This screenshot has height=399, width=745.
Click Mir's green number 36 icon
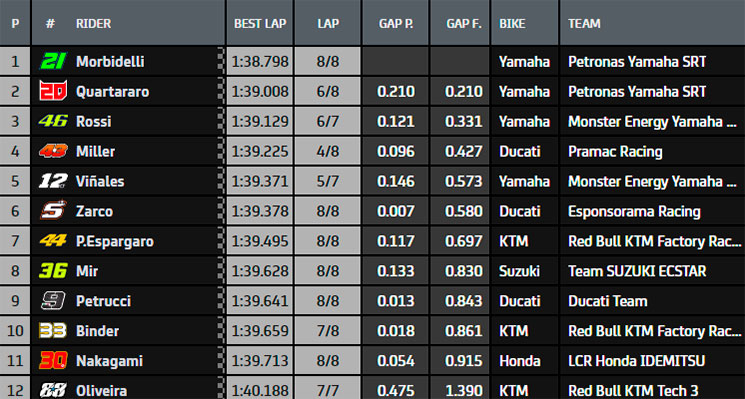coord(53,271)
